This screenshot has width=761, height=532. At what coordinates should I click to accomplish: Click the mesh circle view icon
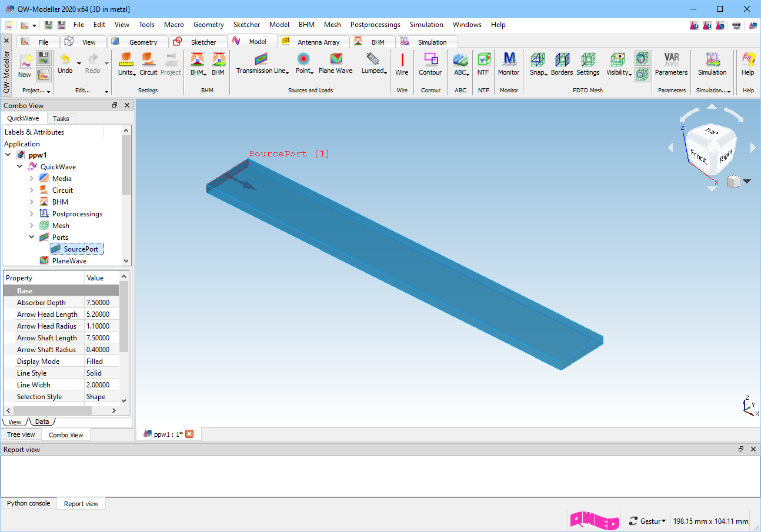pyautogui.click(x=642, y=58)
